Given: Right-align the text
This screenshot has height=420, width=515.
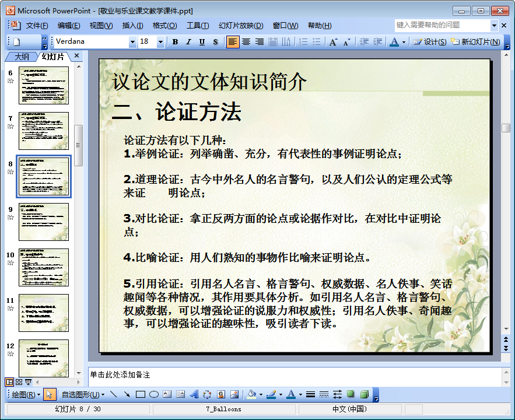Looking at the screenshot, I should point(260,41).
